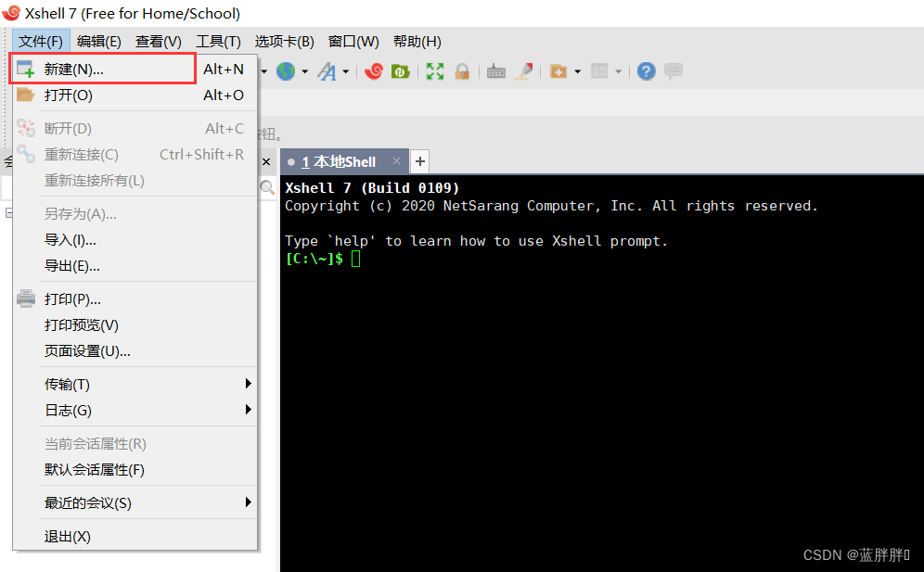Click 重新连接(C) menu entry

tap(135, 154)
